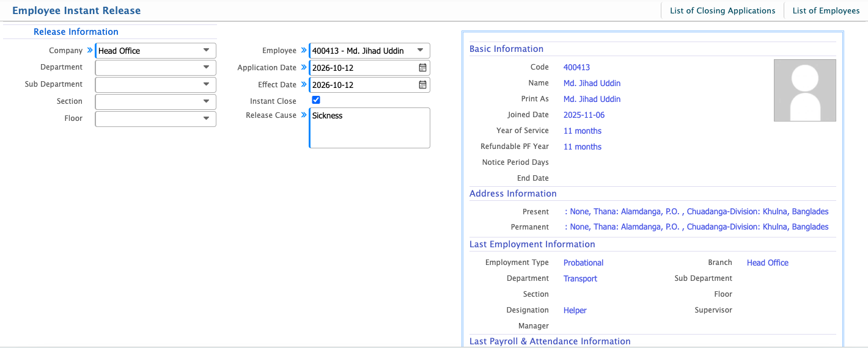Open List of Employees page

826,10
